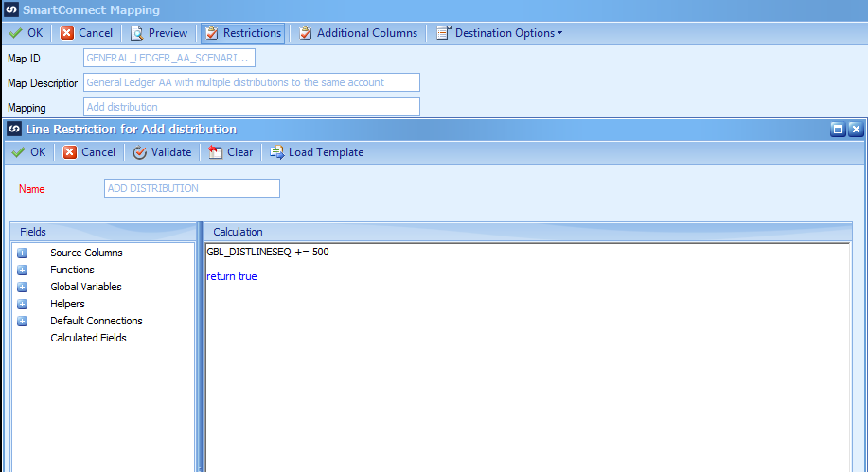Select Global Variables in Fields tree
Image resolution: width=868 pixels, height=472 pixels.
point(86,287)
